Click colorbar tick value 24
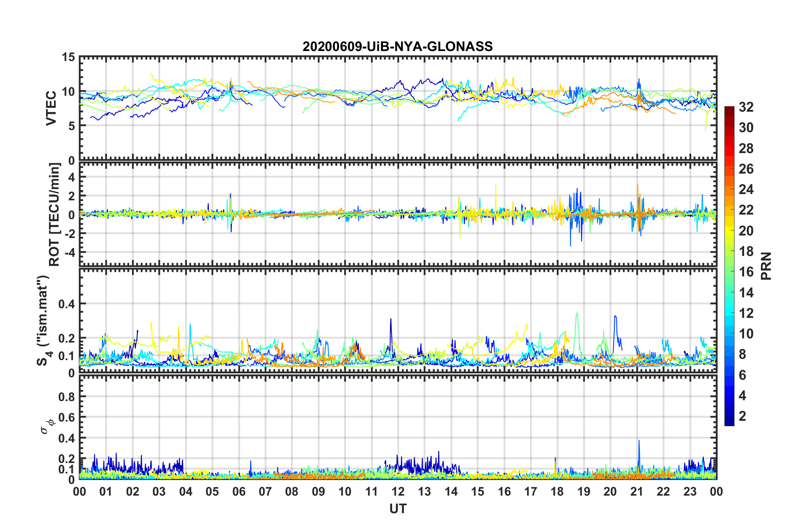 tap(746, 189)
